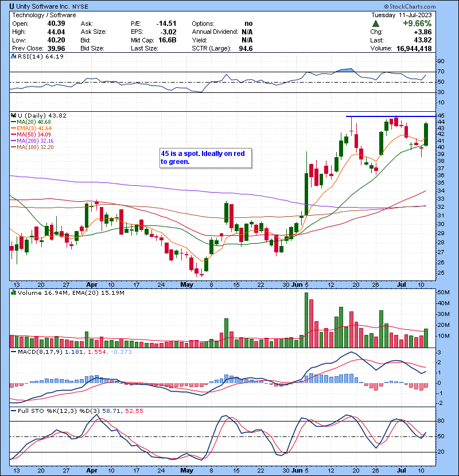The height and width of the screenshot is (476, 459).
Task: Click the Volume value 16,944,418
Action: point(414,49)
